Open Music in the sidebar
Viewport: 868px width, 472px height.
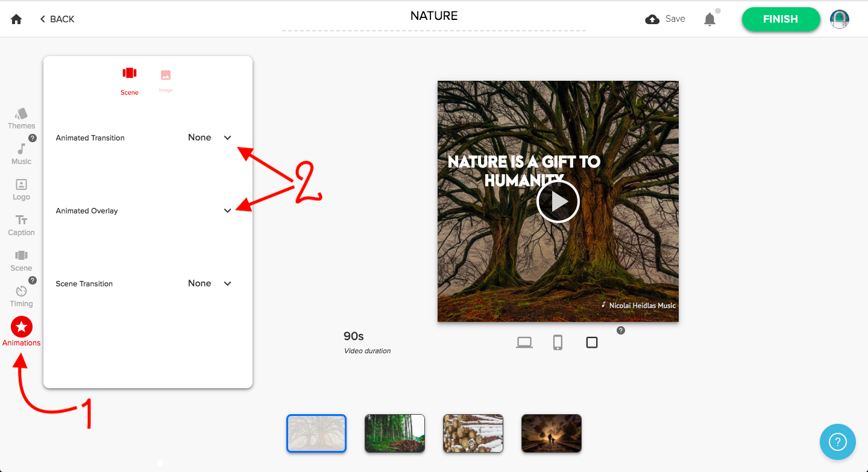[22, 154]
